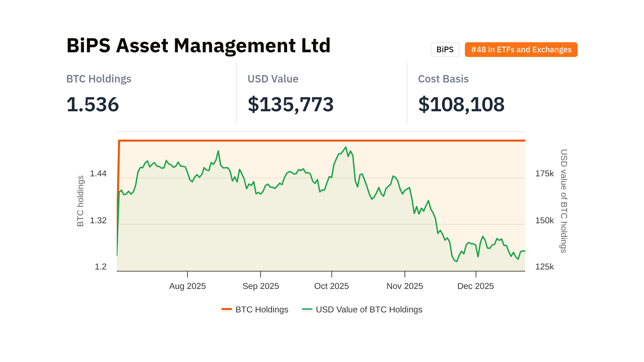The image size is (644, 362).
Task: Click the 1.44 left axis tick label
Action: point(98,173)
